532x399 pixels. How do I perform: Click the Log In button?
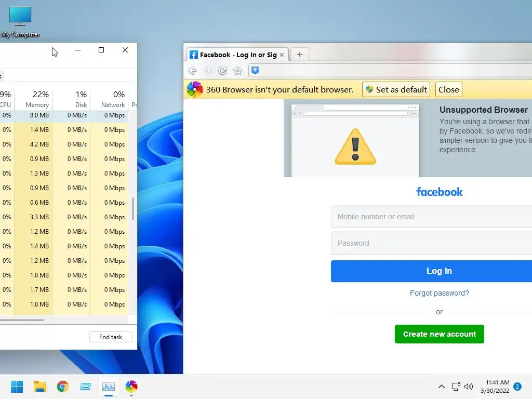pyautogui.click(x=431, y=271)
